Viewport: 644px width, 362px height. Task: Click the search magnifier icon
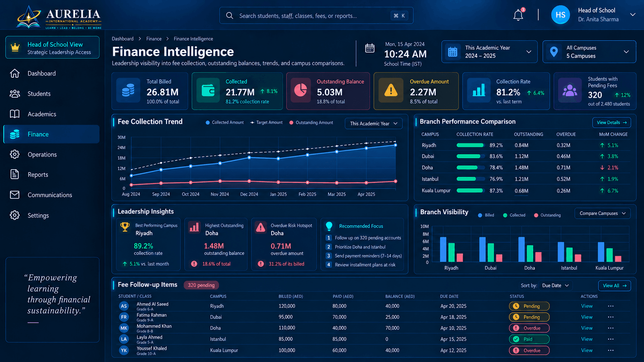coord(230,16)
